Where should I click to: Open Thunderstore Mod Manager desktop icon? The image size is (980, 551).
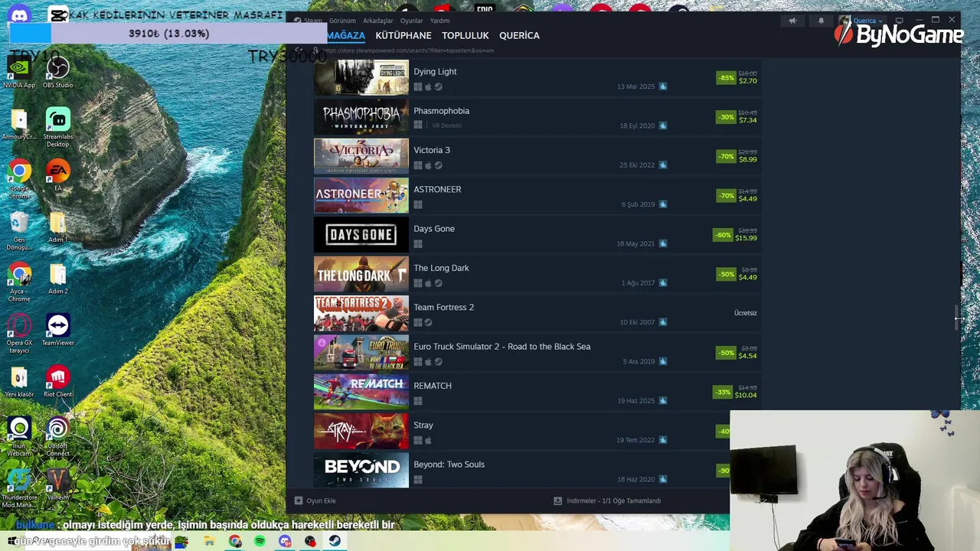[x=19, y=488]
